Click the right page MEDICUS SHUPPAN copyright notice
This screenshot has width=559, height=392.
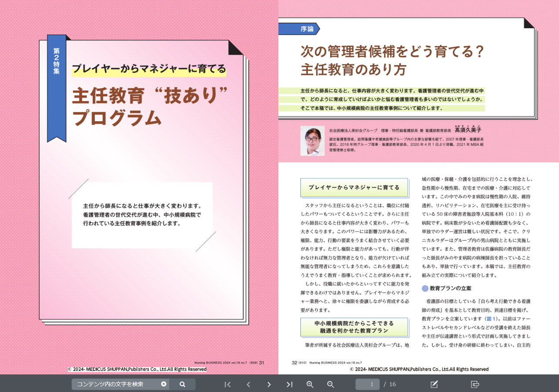(419, 369)
